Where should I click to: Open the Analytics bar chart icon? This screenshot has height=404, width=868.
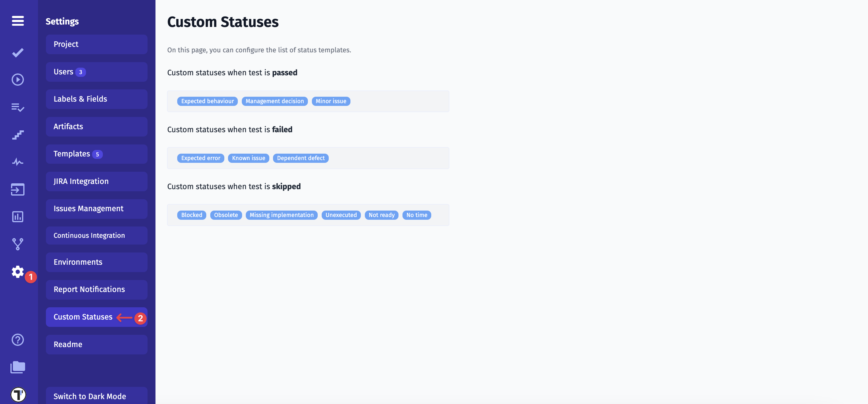pyautogui.click(x=18, y=217)
